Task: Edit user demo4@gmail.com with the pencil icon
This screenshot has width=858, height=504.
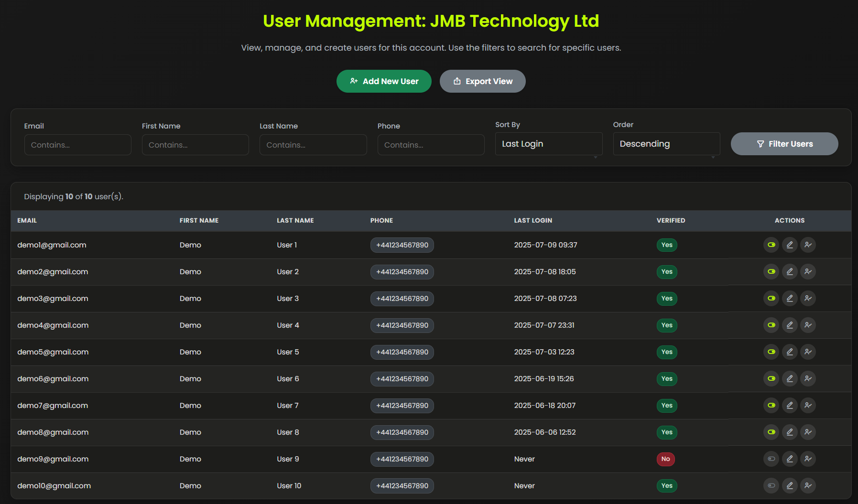Action: (790, 325)
